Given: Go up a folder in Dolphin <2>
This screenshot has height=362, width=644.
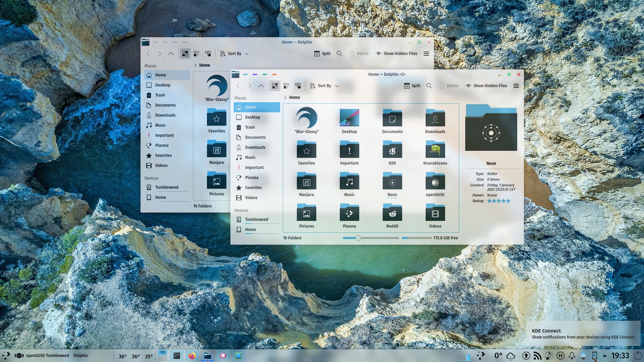Looking at the screenshot, I should 261,86.
